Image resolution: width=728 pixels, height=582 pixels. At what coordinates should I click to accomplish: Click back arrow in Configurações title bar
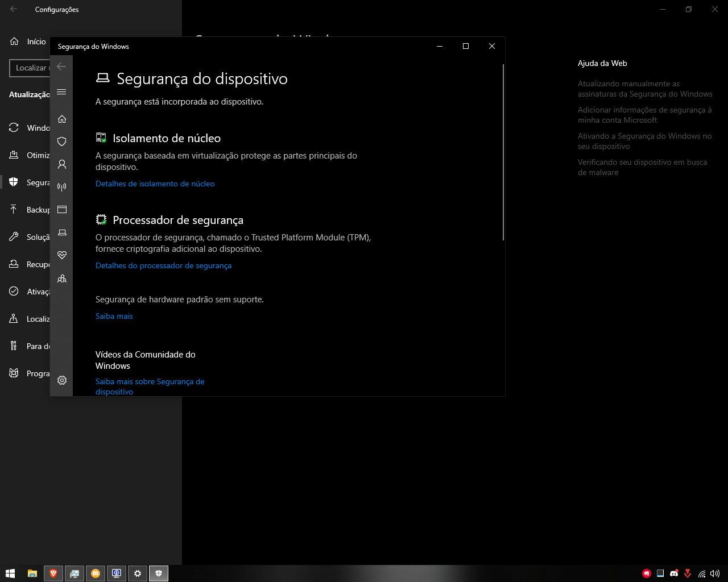14,9
